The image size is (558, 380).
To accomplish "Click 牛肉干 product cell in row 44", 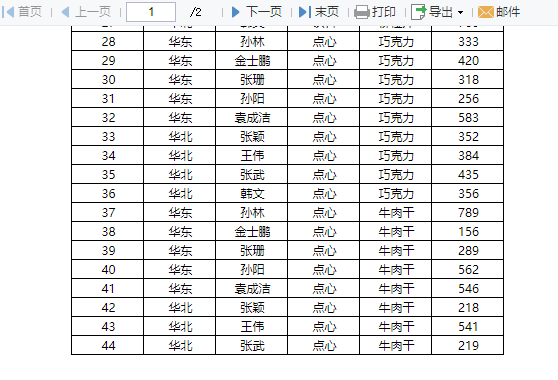I will tap(395, 345).
